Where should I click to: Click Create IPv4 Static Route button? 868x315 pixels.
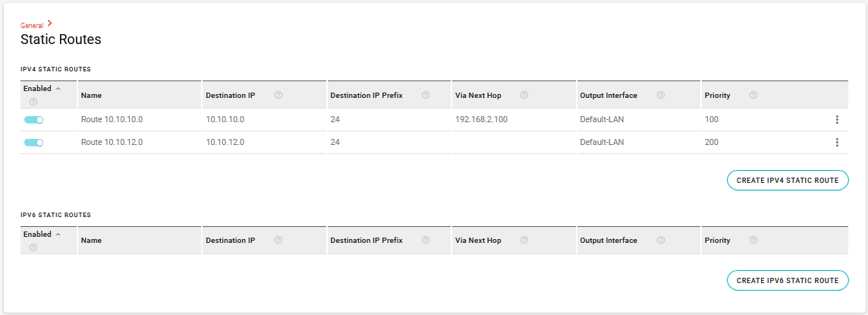pyautogui.click(x=788, y=181)
